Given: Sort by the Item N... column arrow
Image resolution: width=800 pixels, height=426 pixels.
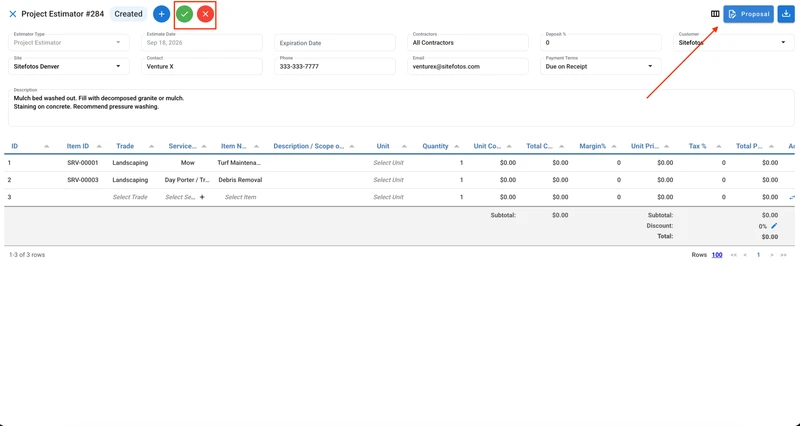Looking at the screenshot, I should pos(257,146).
